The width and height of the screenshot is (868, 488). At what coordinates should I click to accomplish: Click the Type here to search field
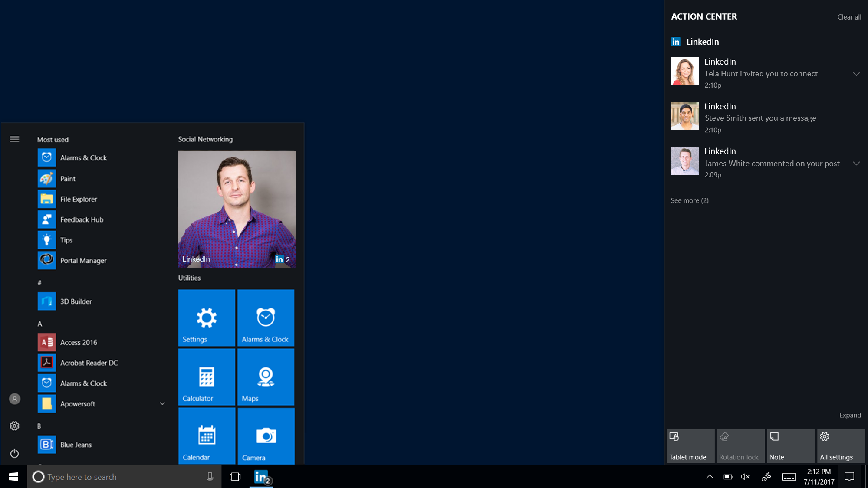pyautogui.click(x=108, y=476)
